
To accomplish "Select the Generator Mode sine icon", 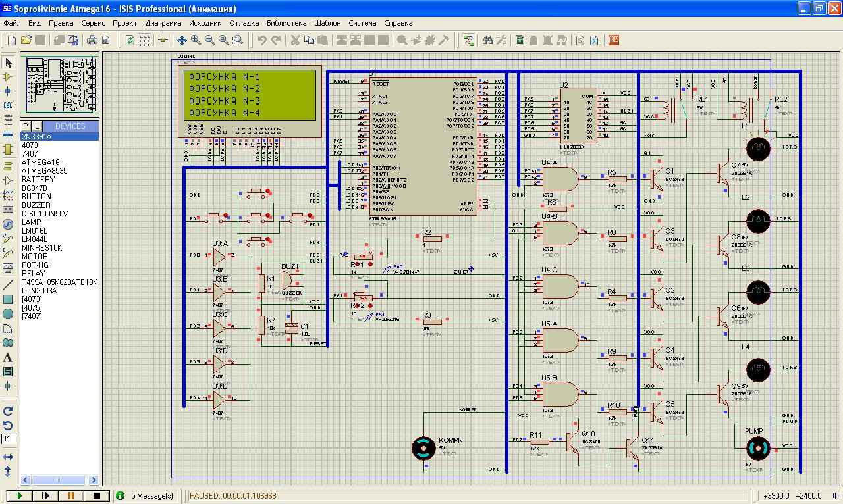I will [x=8, y=224].
